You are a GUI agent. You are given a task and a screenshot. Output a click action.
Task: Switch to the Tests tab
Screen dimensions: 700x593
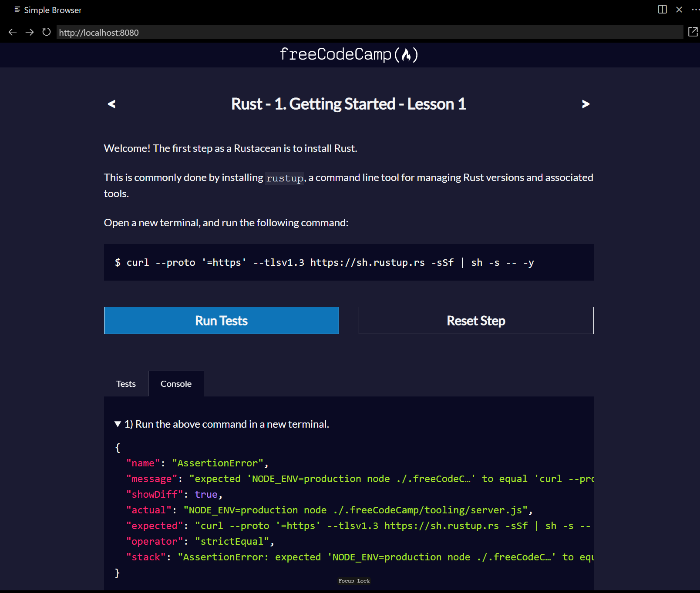point(126,384)
